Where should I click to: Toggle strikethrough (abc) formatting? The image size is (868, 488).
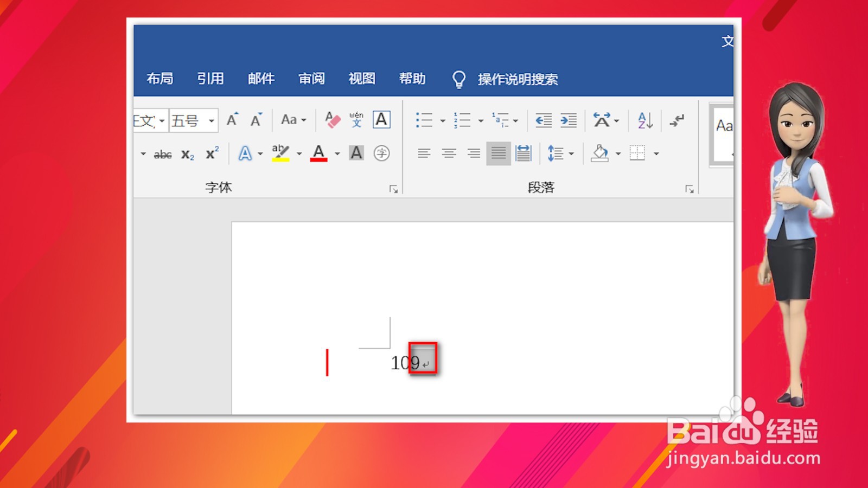click(163, 155)
